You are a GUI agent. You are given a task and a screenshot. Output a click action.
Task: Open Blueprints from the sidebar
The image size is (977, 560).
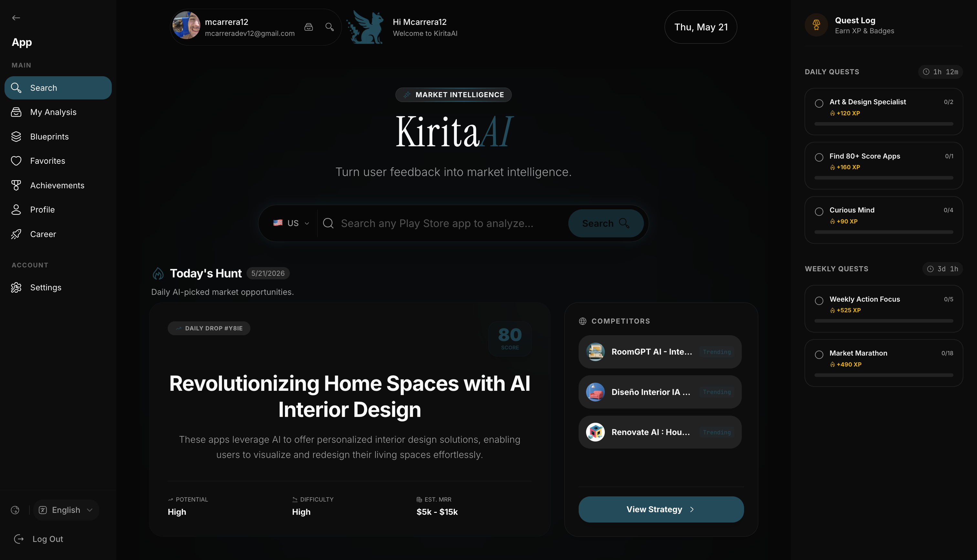click(58, 137)
